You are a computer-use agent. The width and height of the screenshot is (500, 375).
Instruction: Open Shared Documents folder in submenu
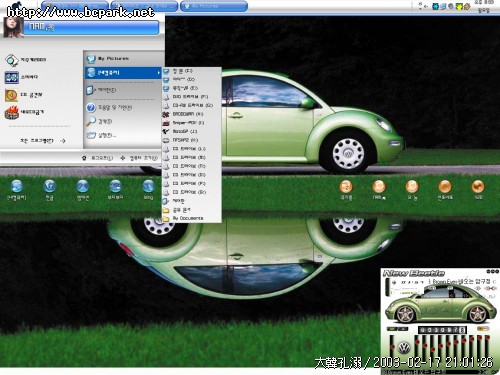click(x=191, y=210)
